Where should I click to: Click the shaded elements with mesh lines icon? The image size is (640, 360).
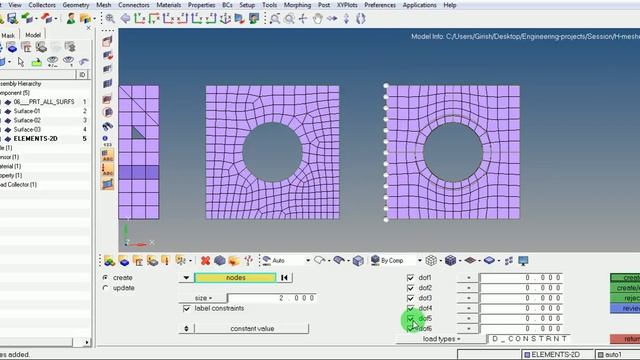450,260
